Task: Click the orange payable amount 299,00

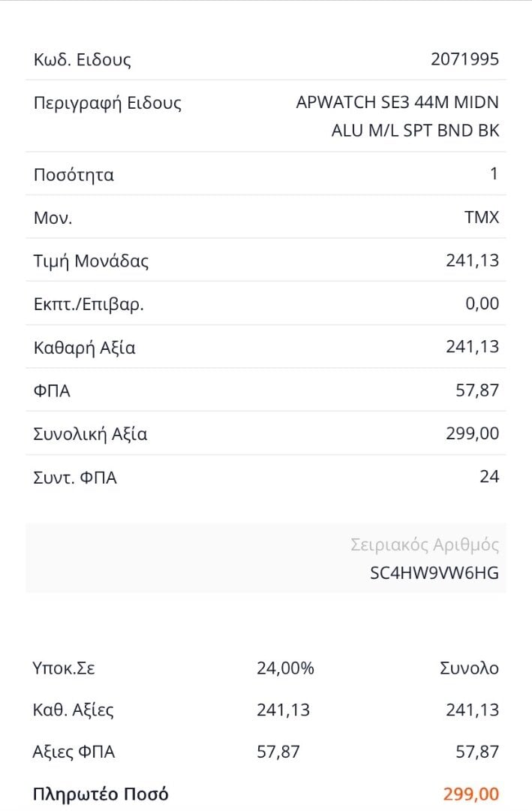Action: click(x=471, y=794)
